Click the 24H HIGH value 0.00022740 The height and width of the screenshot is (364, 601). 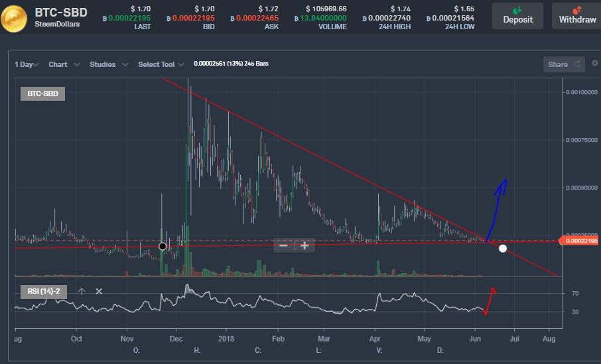tap(386, 18)
